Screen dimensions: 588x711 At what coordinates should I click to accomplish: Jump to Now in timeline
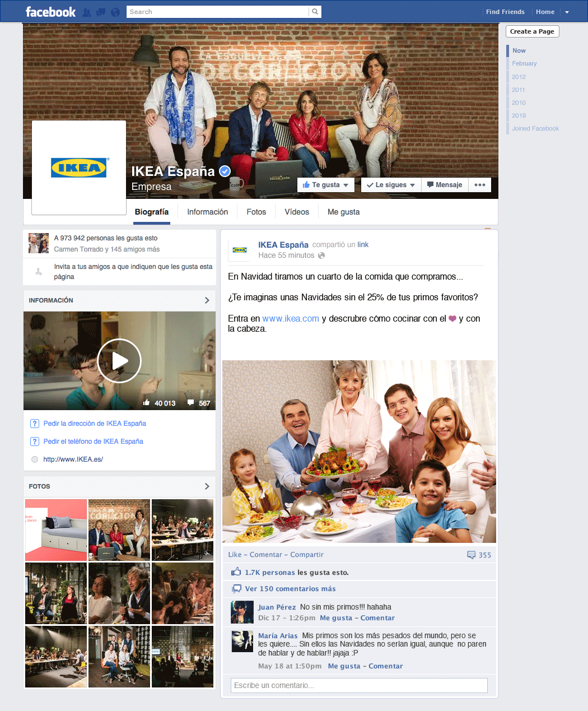[519, 50]
